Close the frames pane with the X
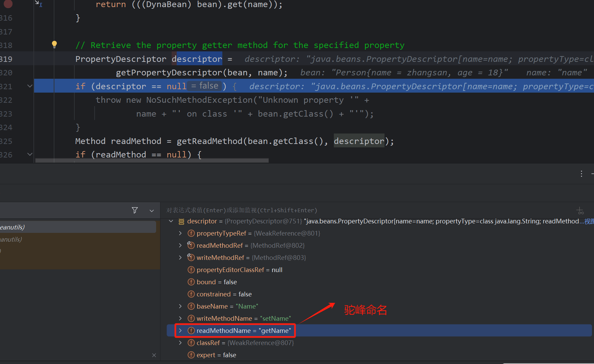Screen dimensions: 594x364 click(154, 355)
